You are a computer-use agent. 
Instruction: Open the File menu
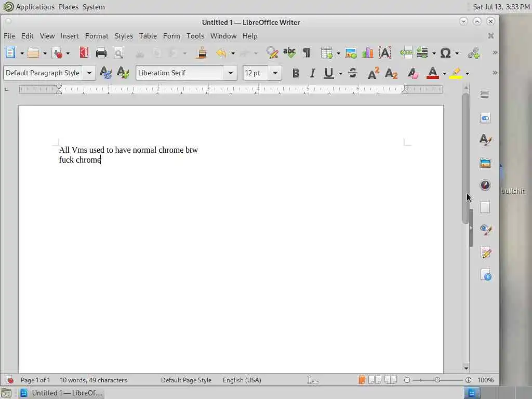click(9, 36)
